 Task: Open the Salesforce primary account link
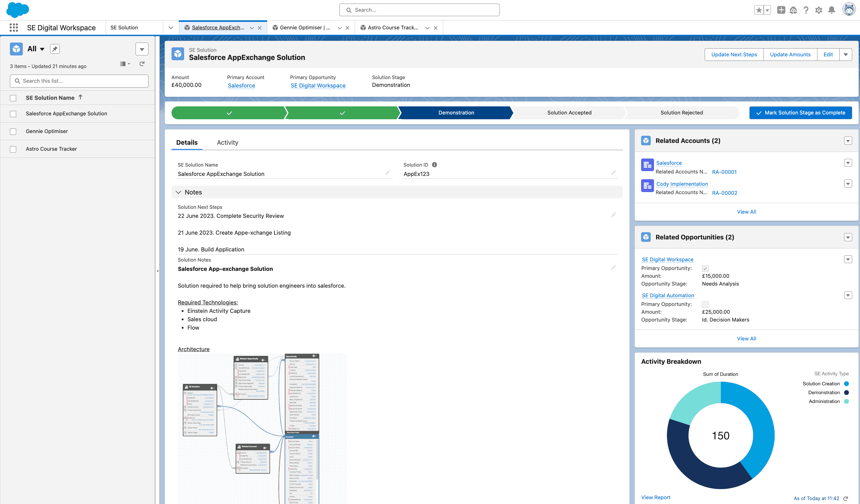tap(241, 86)
